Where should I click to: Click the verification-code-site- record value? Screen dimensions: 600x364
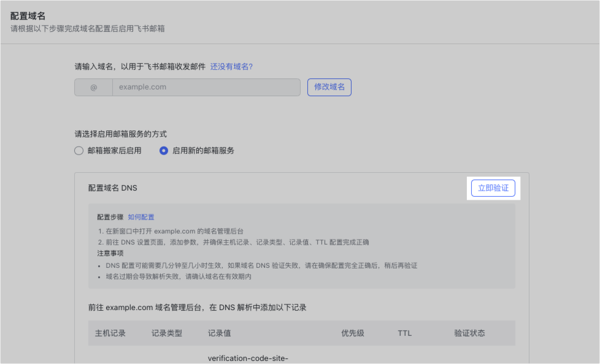(248, 358)
